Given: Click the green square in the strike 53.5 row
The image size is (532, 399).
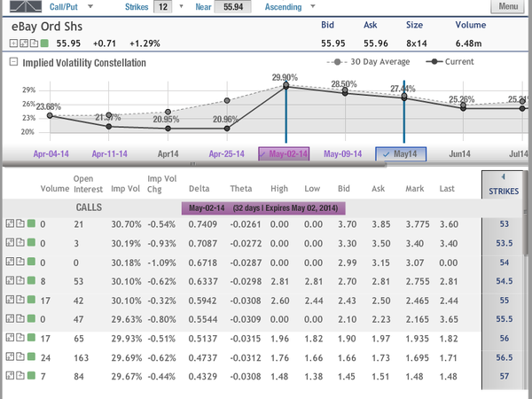Looking at the screenshot, I should tap(31, 242).
